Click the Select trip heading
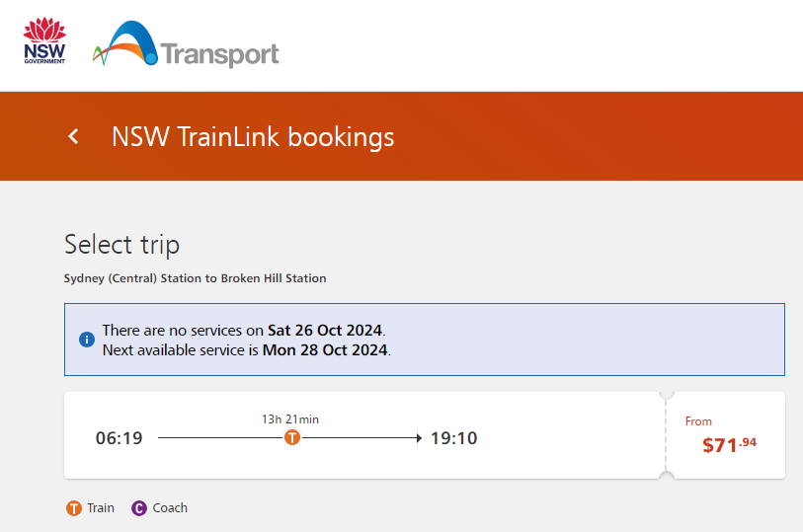803x532 pixels. [121, 245]
